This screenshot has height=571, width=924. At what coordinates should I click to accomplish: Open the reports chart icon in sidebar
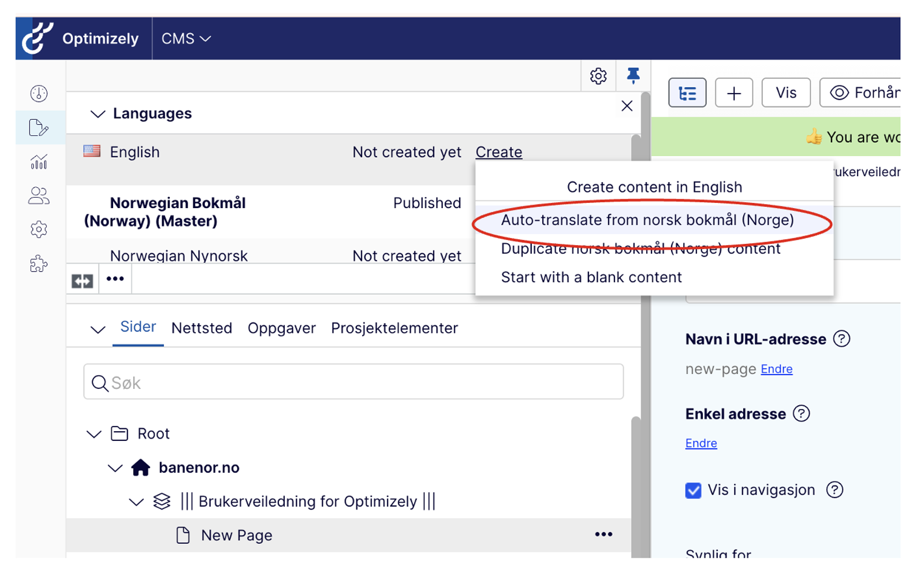[x=39, y=162]
